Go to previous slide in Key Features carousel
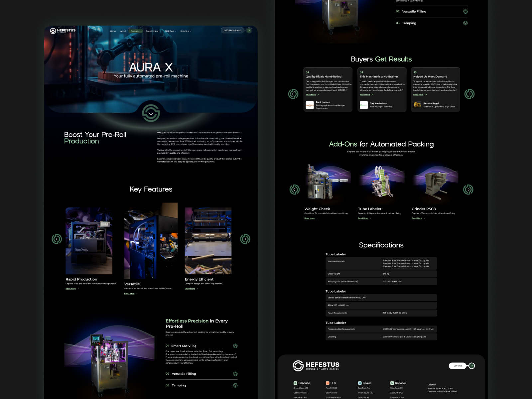 click(x=57, y=239)
